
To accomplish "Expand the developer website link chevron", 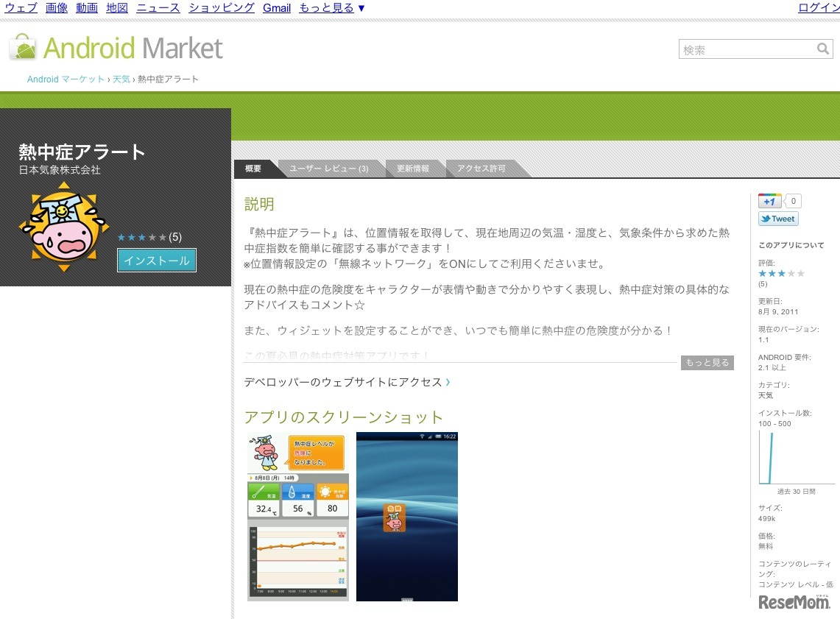I will click(x=449, y=382).
